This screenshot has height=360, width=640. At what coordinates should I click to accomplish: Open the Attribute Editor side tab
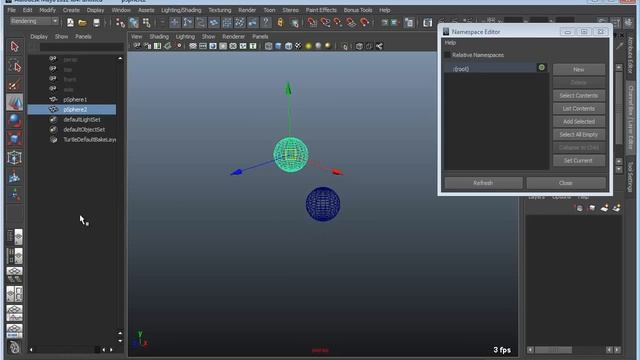point(630,55)
